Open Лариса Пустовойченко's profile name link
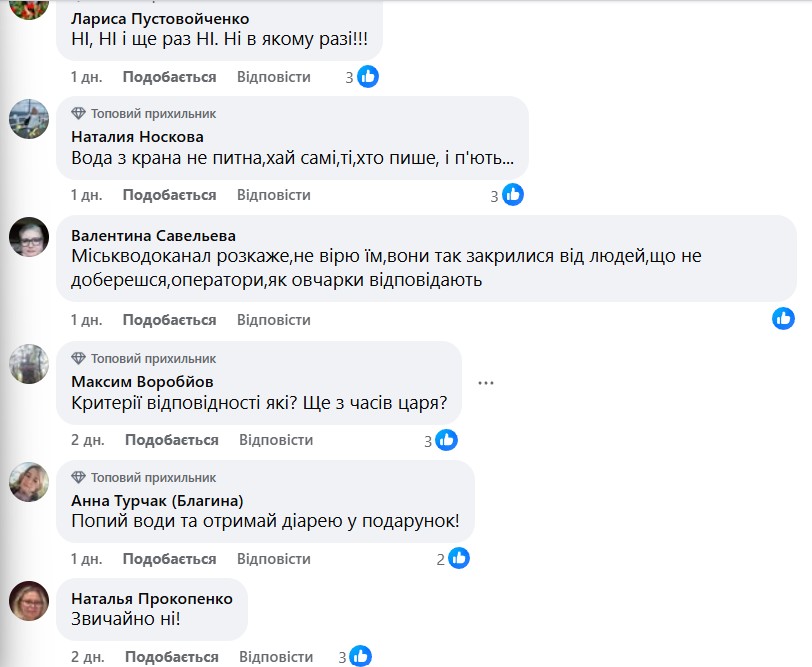This screenshot has height=667, width=812. pos(161,19)
